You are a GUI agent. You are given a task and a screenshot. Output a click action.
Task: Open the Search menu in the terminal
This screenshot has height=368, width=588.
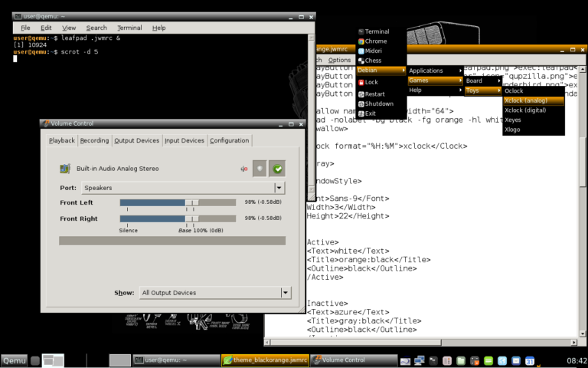pyautogui.click(x=96, y=28)
